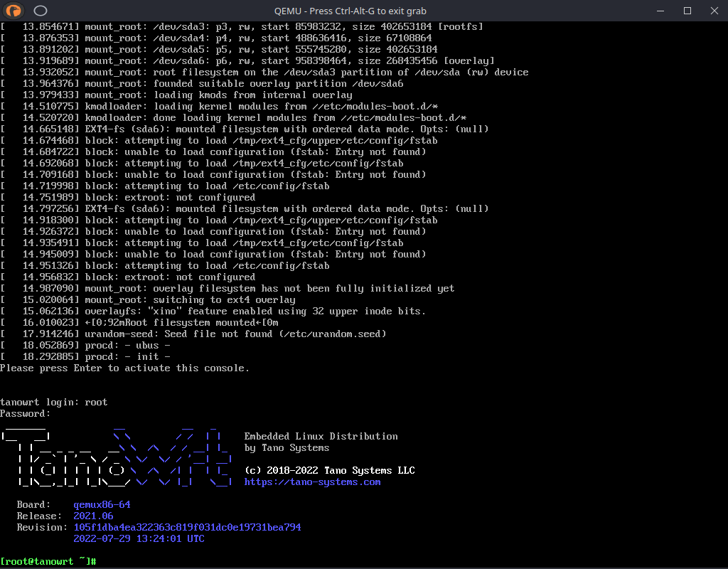Select the Release 2021.06 value
728x569 pixels.
coord(92,516)
